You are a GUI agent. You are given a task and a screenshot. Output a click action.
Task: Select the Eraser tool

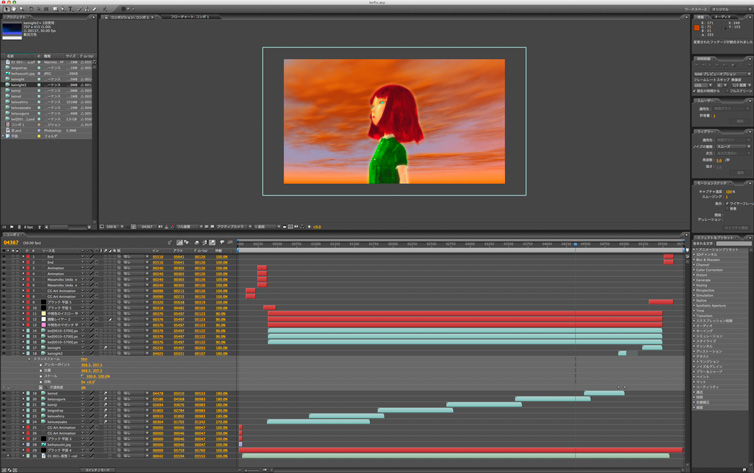click(95, 9)
